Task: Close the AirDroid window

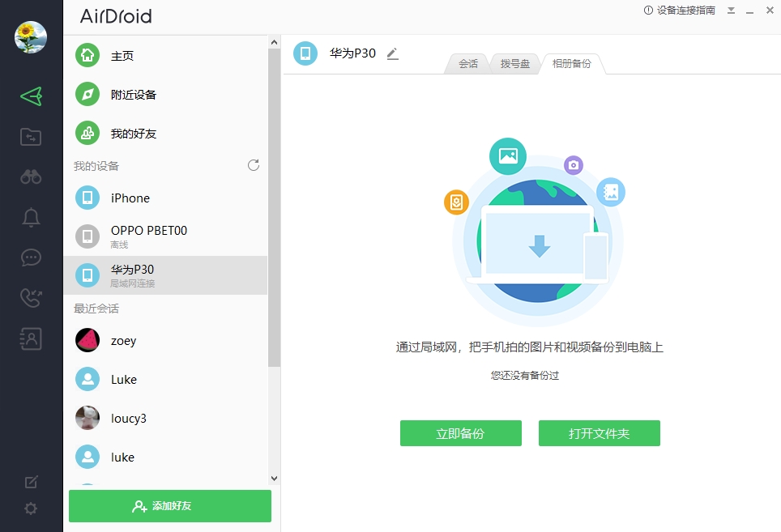Action: click(770, 10)
